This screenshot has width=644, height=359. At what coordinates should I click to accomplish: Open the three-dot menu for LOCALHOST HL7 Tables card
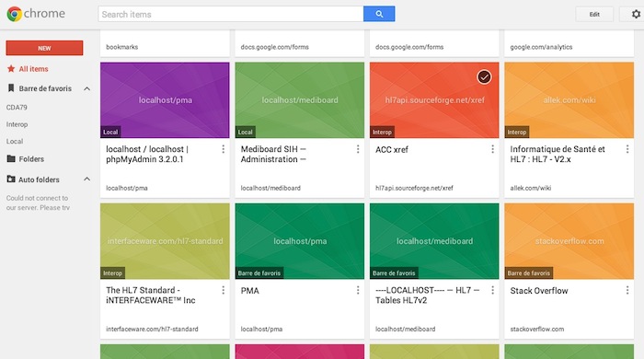492,290
